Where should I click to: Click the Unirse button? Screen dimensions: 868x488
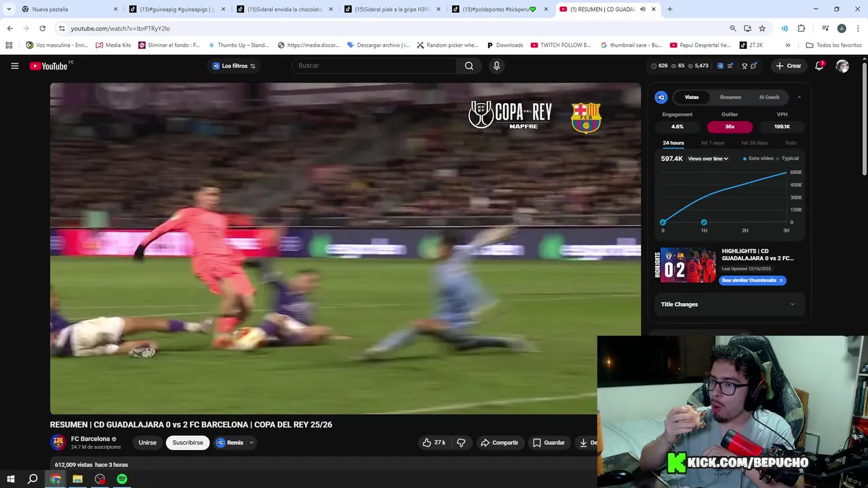click(x=147, y=443)
